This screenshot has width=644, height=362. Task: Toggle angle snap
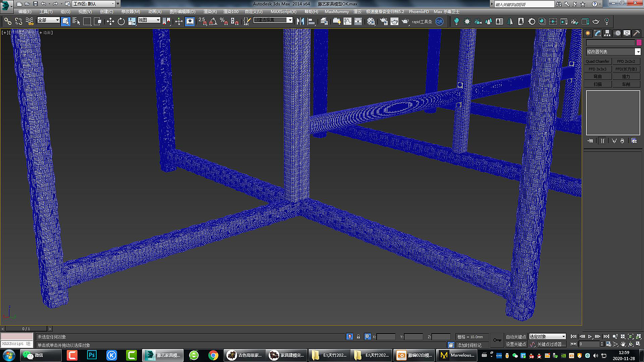pyautogui.click(x=213, y=21)
